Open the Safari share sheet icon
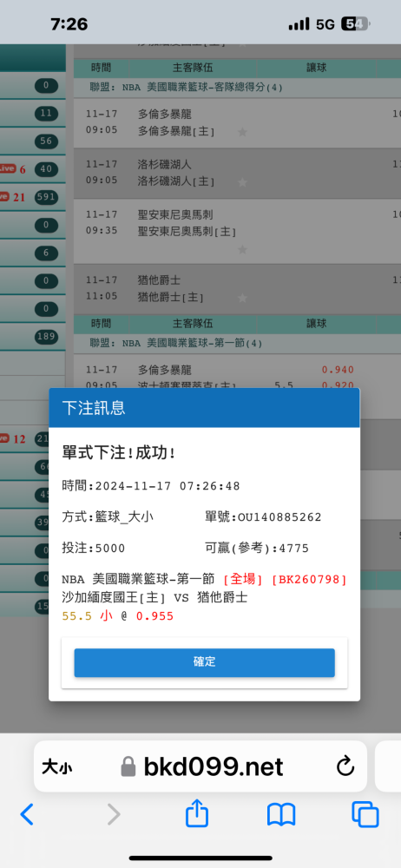This screenshot has height=868, width=401. [197, 812]
